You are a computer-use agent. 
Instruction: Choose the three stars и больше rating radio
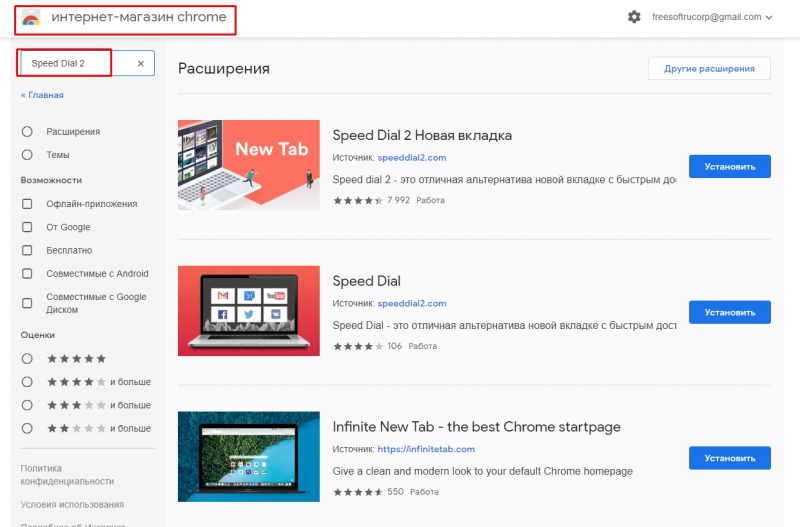tap(27, 405)
